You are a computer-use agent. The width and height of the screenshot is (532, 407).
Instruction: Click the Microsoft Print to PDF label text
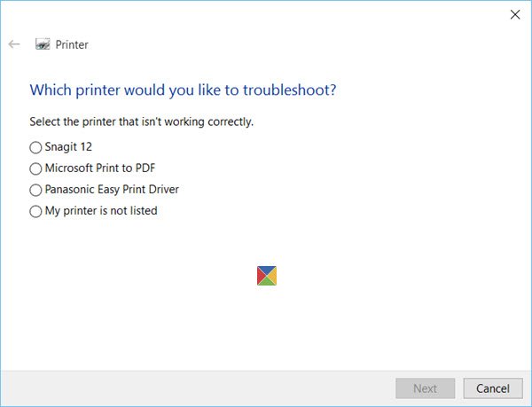[100, 168]
